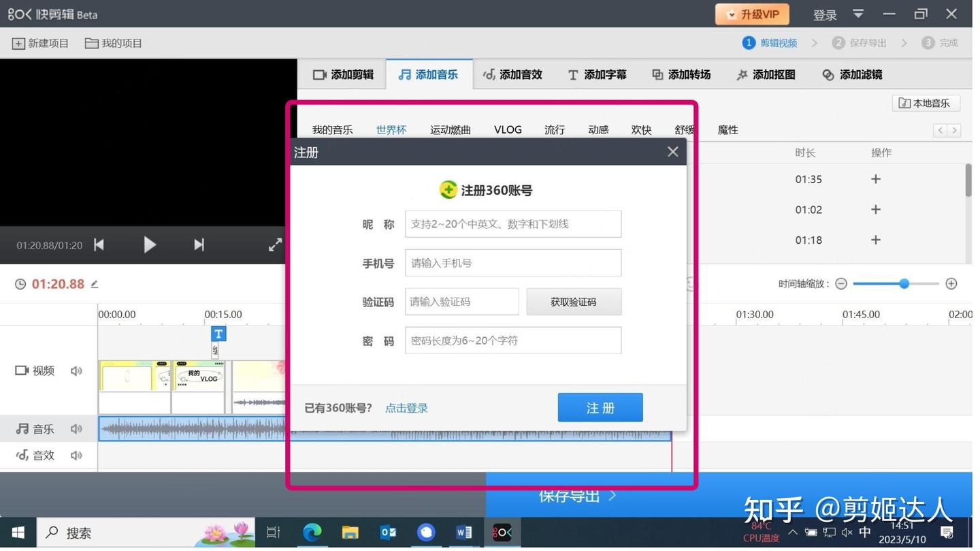Select the 世界杯 music category
The width and height of the screenshot is (980, 551).
click(391, 130)
